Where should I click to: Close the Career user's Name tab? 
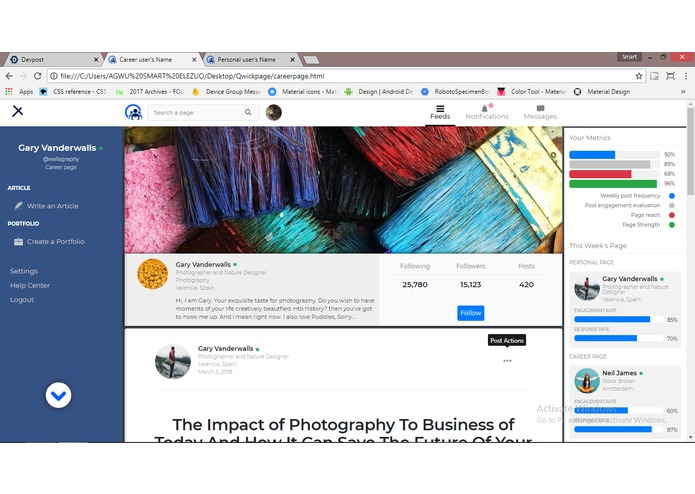[x=194, y=59]
